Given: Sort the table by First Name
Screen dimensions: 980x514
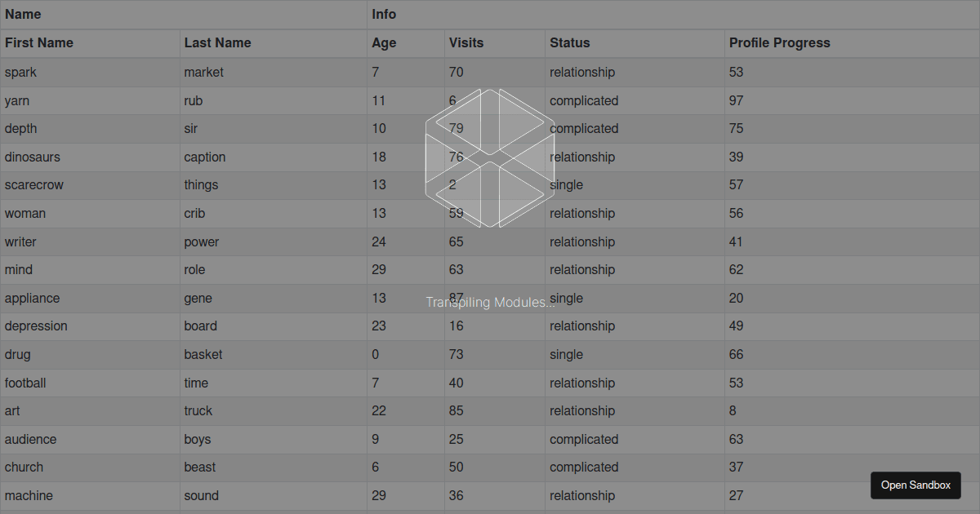Looking at the screenshot, I should pyautogui.click(x=38, y=43).
